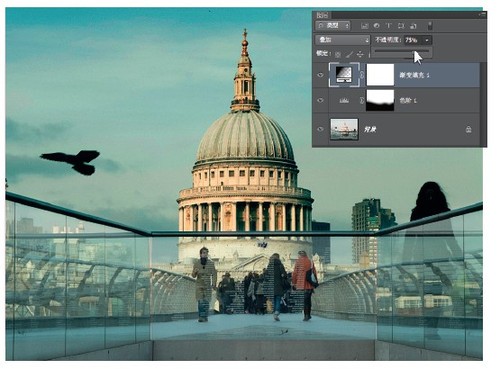Hide the 渐变填充 1 layer with eye icon
Screen dimensions: 500x369
[320, 75]
